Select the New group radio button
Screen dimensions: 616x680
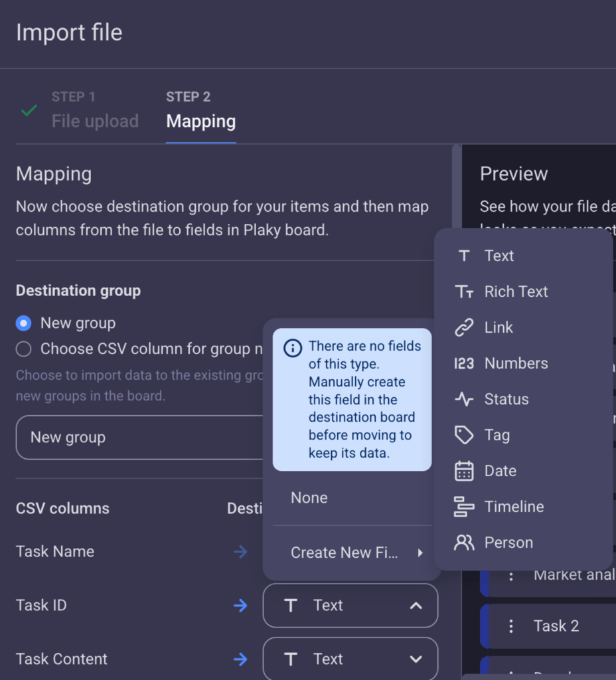click(23, 323)
